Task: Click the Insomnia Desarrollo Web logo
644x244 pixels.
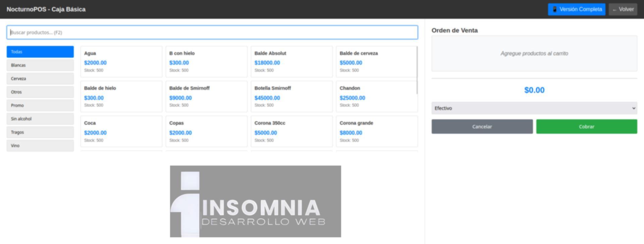Action: (x=255, y=201)
